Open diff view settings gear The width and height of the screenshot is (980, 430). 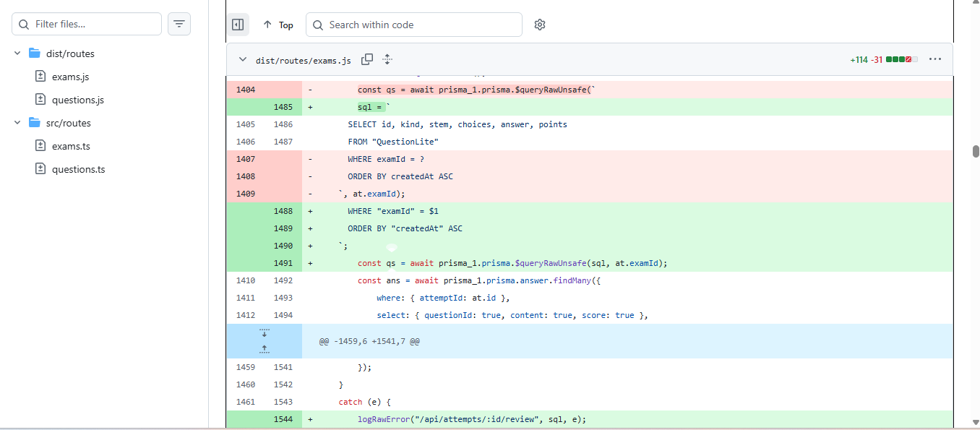[x=540, y=25]
